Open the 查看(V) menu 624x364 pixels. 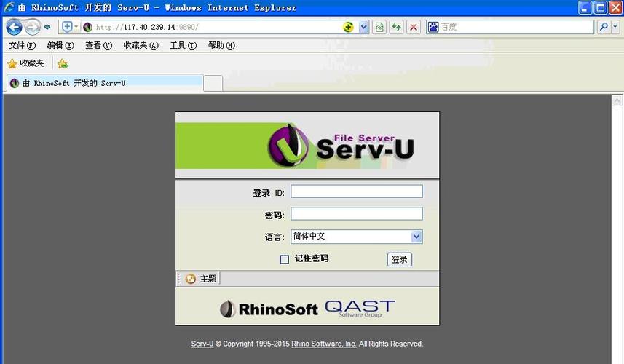[99, 45]
